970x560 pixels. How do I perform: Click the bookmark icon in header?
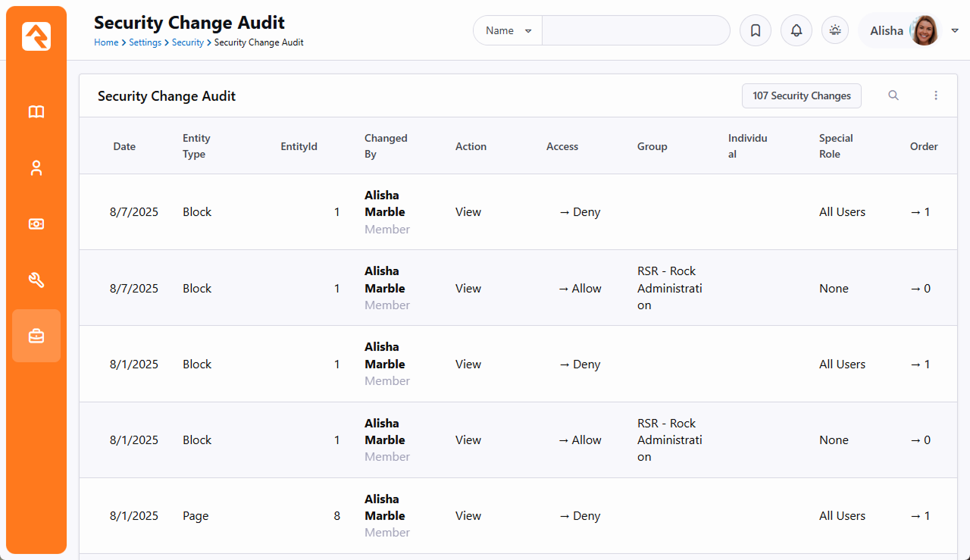point(756,31)
